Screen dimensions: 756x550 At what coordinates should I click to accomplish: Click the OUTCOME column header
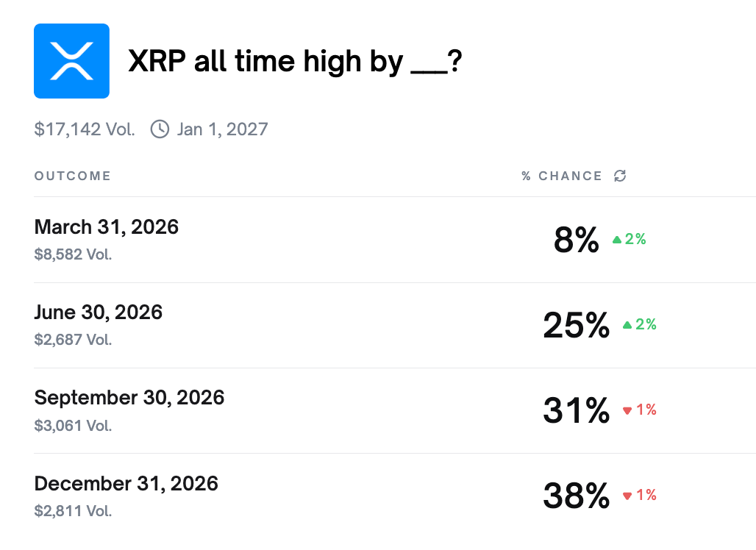72,176
